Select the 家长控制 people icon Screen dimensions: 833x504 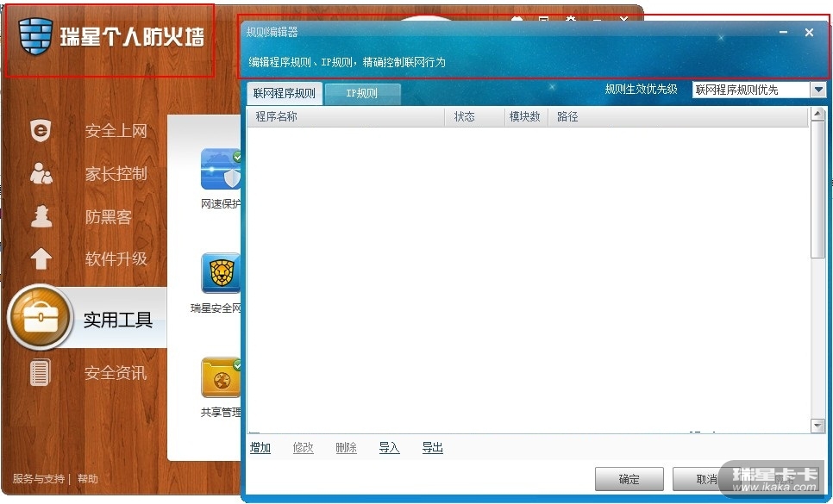tap(41, 173)
